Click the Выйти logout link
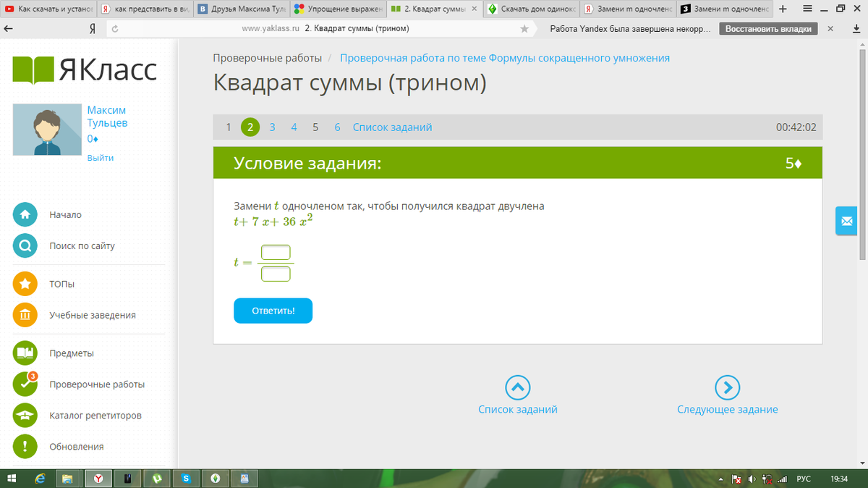 click(100, 158)
